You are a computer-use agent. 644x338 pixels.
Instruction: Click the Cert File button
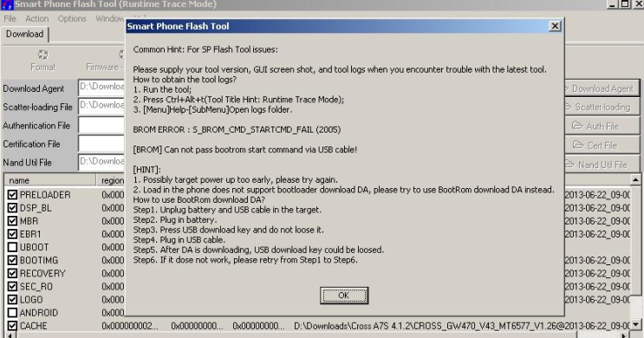coord(602,146)
